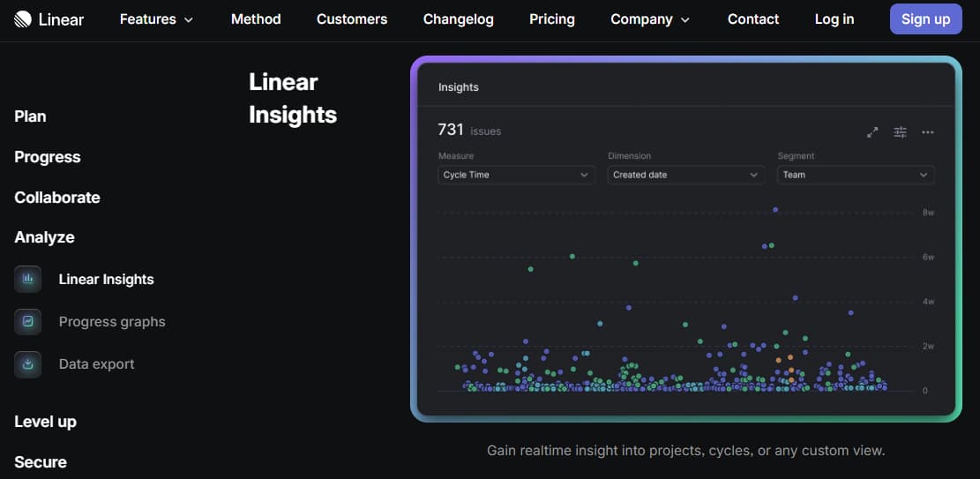The height and width of the screenshot is (479, 980).
Task: Expand the Features menu
Action: (x=156, y=19)
